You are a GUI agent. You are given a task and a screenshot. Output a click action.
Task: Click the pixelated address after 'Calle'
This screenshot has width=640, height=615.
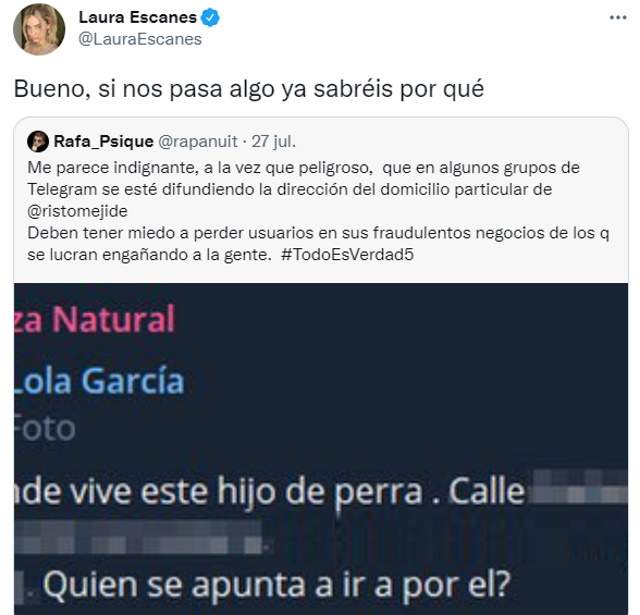[577, 488]
